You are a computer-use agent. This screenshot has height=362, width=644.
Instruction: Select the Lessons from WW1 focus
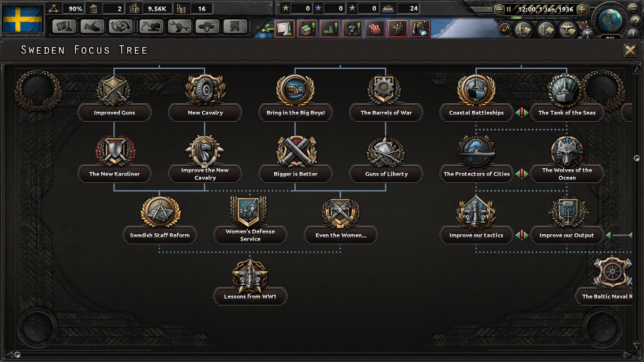pyautogui.click(x=250, y=296)
